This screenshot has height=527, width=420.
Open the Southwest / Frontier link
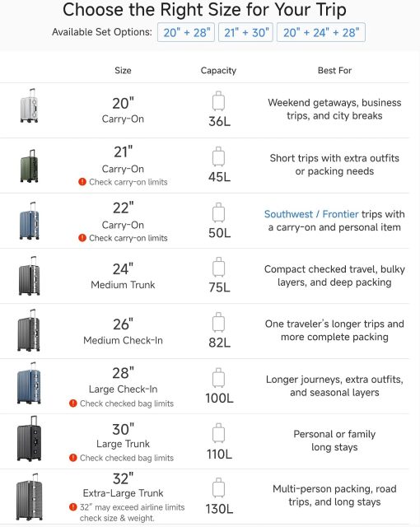(311, 214)
